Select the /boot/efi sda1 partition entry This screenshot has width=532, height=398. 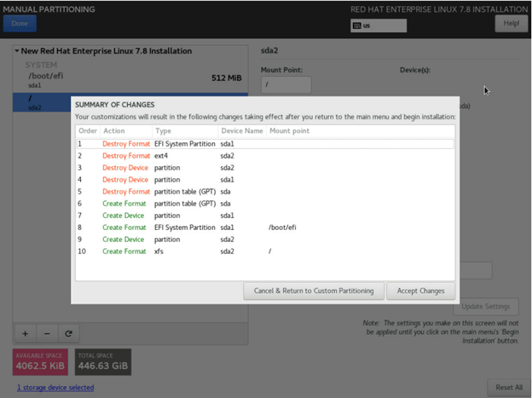(x=128, y=80)
